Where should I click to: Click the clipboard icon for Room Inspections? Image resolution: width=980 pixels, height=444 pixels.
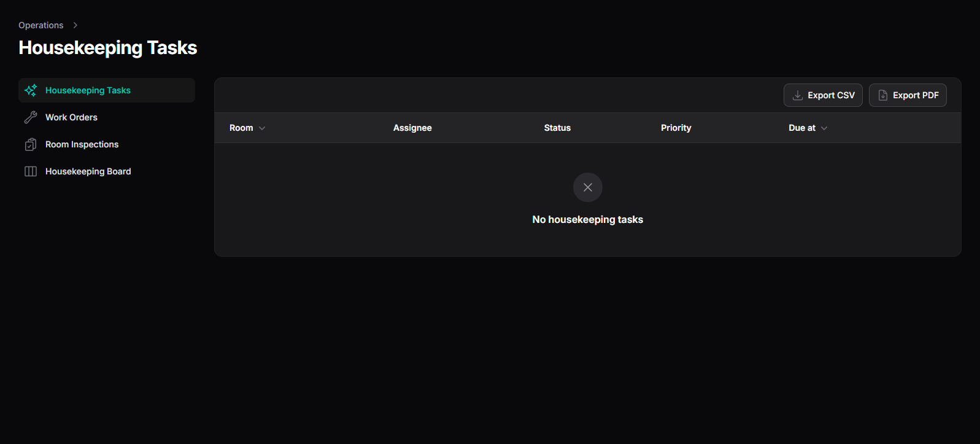(31, 144)
